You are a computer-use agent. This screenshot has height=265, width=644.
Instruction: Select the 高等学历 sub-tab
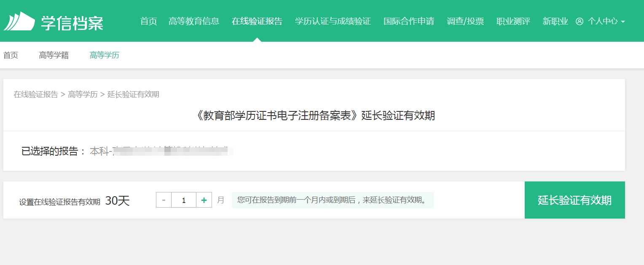pos(105,55)
